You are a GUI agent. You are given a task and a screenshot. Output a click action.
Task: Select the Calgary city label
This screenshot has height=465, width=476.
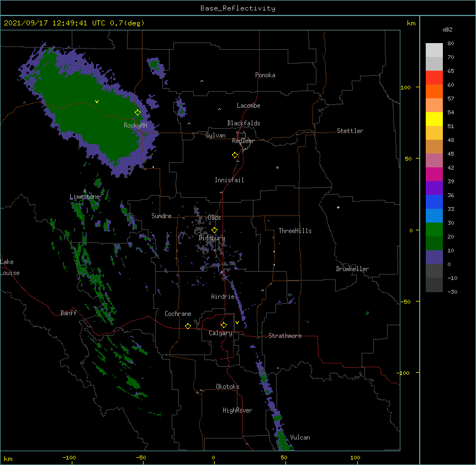click(221, 333)
